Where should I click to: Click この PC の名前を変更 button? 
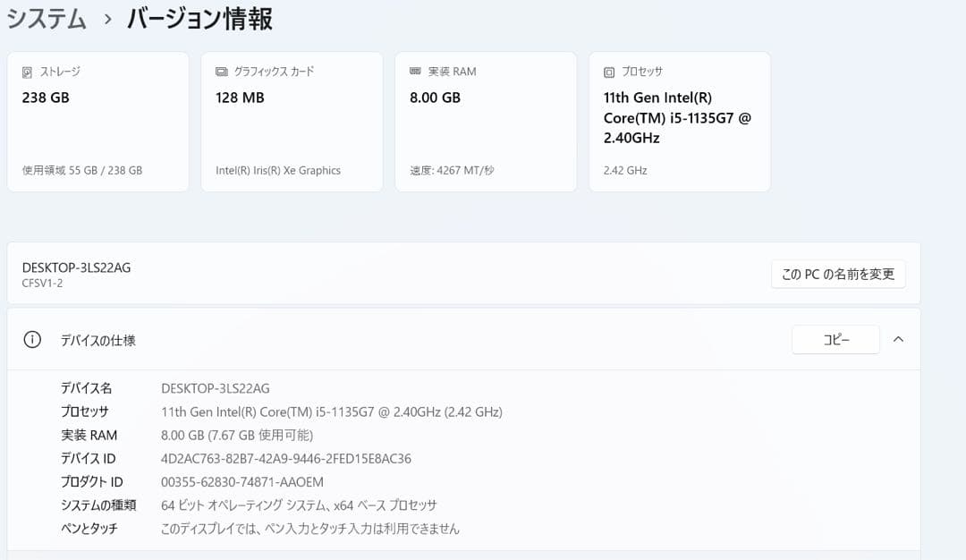pos(837,274)
